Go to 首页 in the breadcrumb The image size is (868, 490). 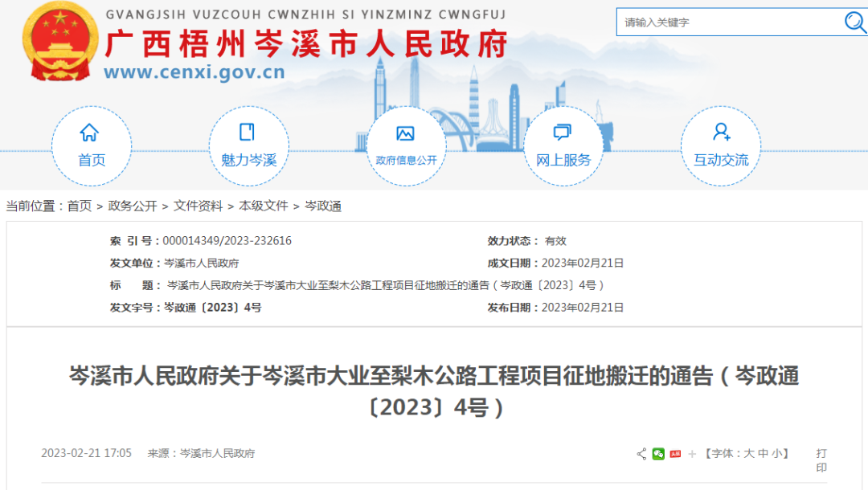point(79,206)
